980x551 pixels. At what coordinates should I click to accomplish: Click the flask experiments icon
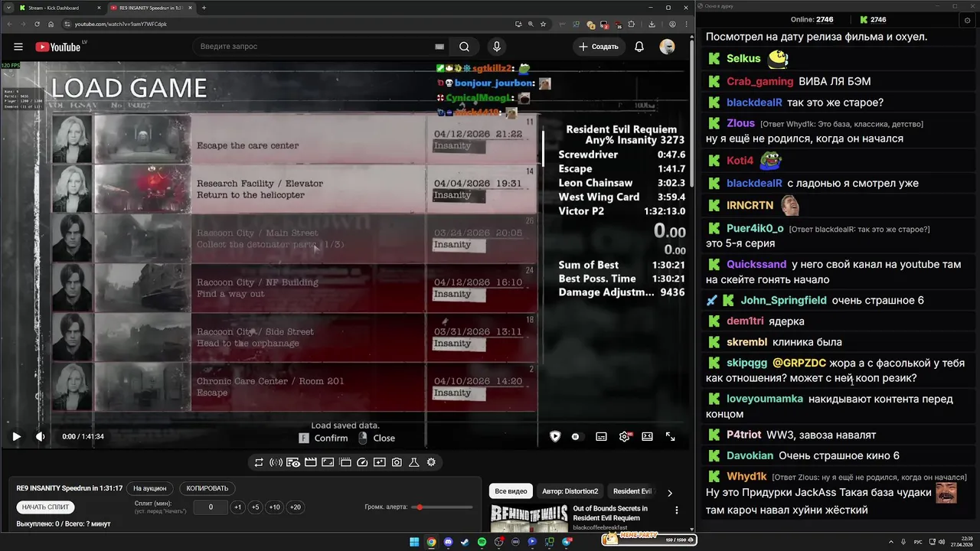pos(413,462)
